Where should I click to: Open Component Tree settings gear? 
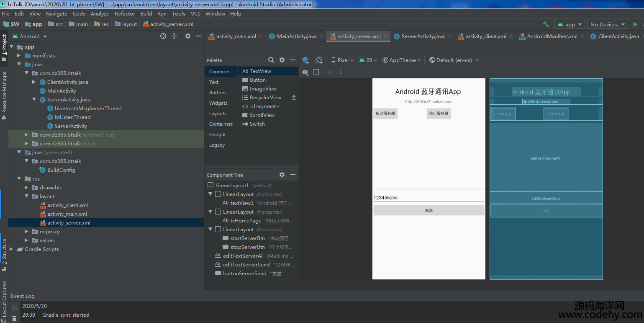[x=282, y=175]
